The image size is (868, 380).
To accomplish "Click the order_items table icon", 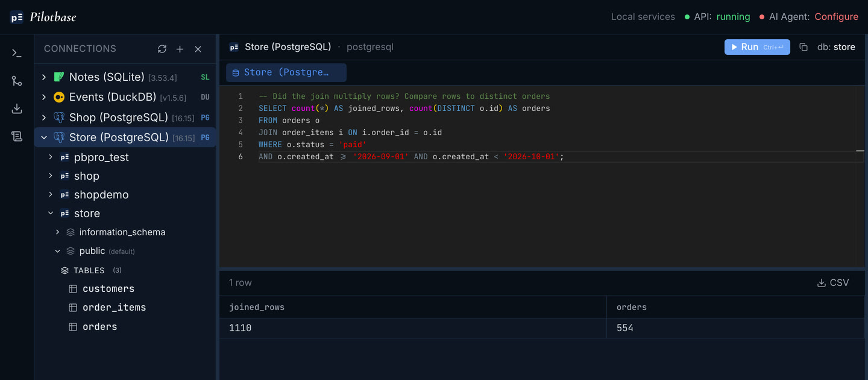I will click(73, 308).
